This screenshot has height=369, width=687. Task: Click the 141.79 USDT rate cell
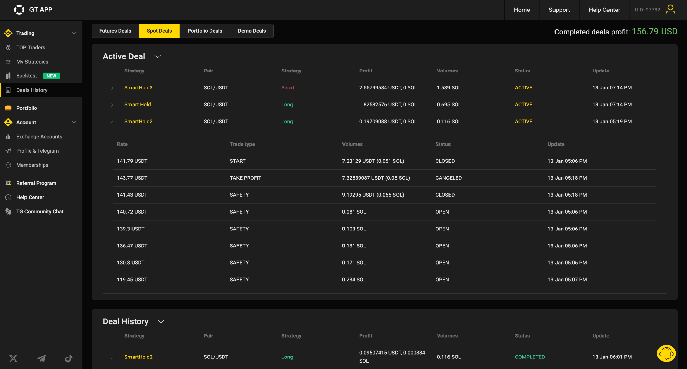[132, 161]
